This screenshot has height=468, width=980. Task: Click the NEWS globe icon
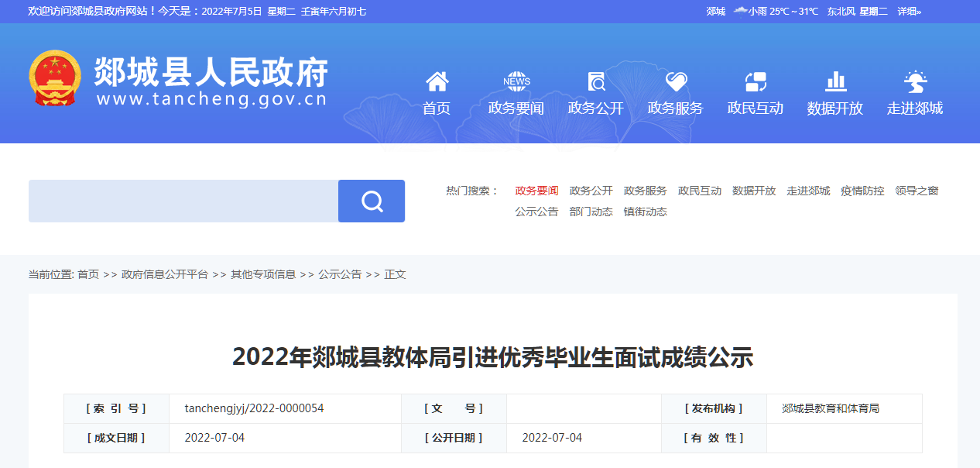click(x=516, y=81)
